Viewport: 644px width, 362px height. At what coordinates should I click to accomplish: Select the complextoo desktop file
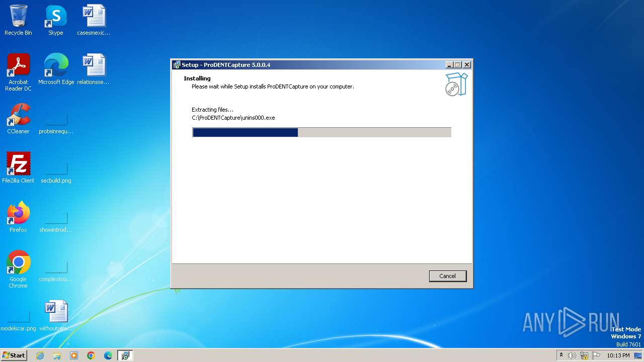tap(56, 271)
